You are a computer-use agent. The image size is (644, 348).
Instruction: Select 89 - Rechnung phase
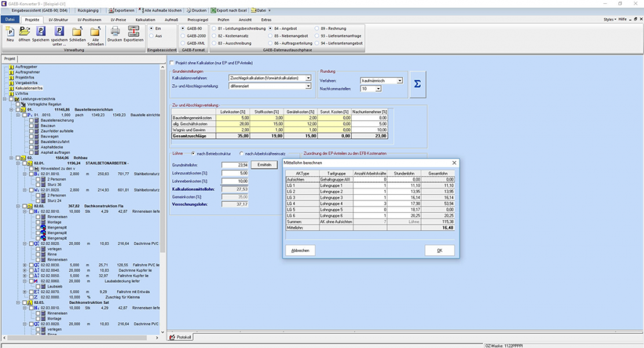point(317,29)
